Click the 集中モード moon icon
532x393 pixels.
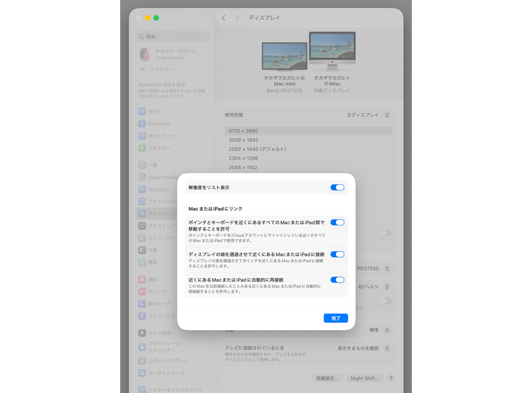[142, 304]
